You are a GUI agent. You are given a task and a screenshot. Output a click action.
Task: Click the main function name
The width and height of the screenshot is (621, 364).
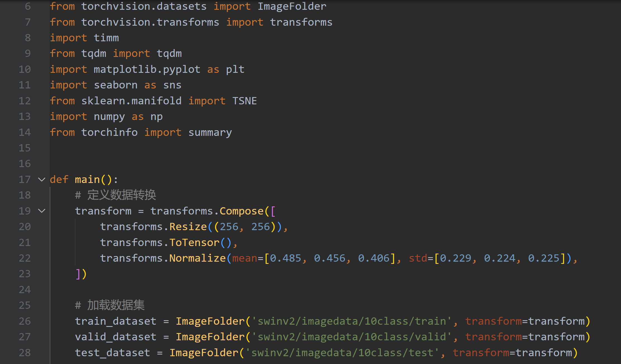tap(87, 179)
